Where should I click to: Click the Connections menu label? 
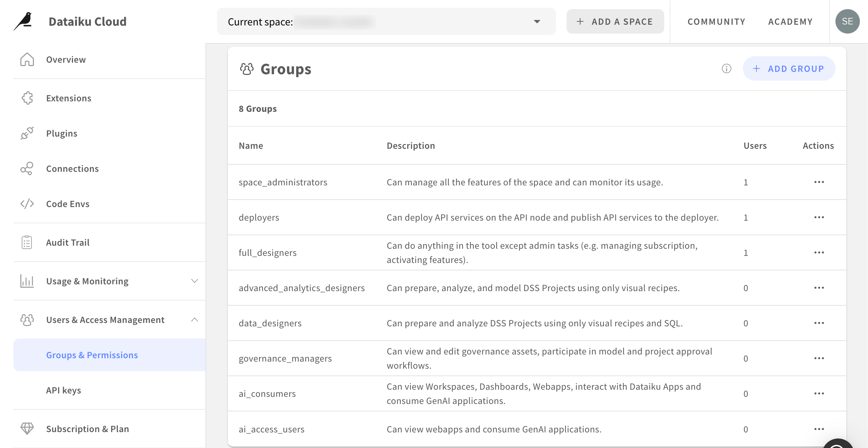[x=72, y=169]
